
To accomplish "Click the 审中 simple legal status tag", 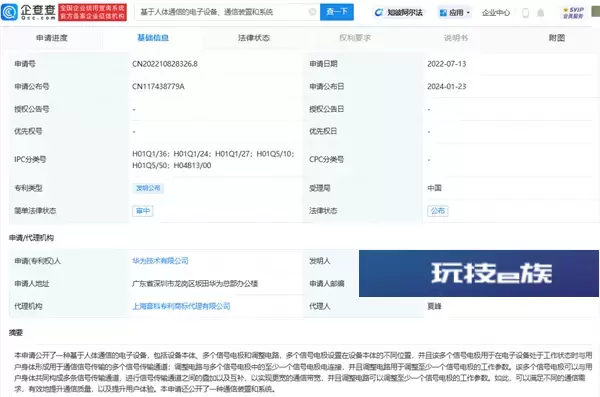I will (x=143, y=211).
